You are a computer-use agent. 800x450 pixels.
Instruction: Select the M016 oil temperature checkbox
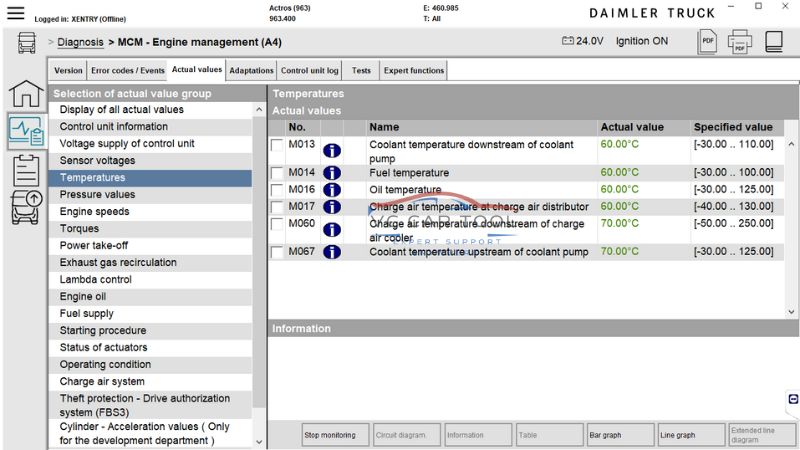click(278, 190)
